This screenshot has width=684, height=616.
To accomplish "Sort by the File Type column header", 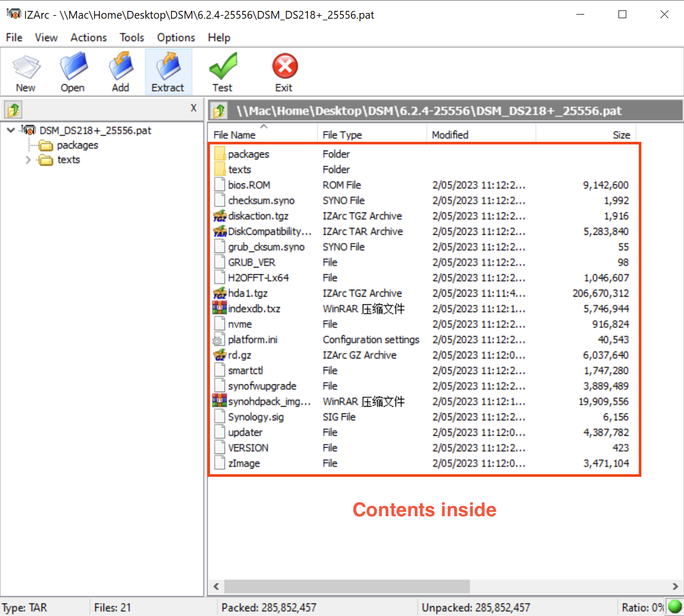I will coord(372,135).
